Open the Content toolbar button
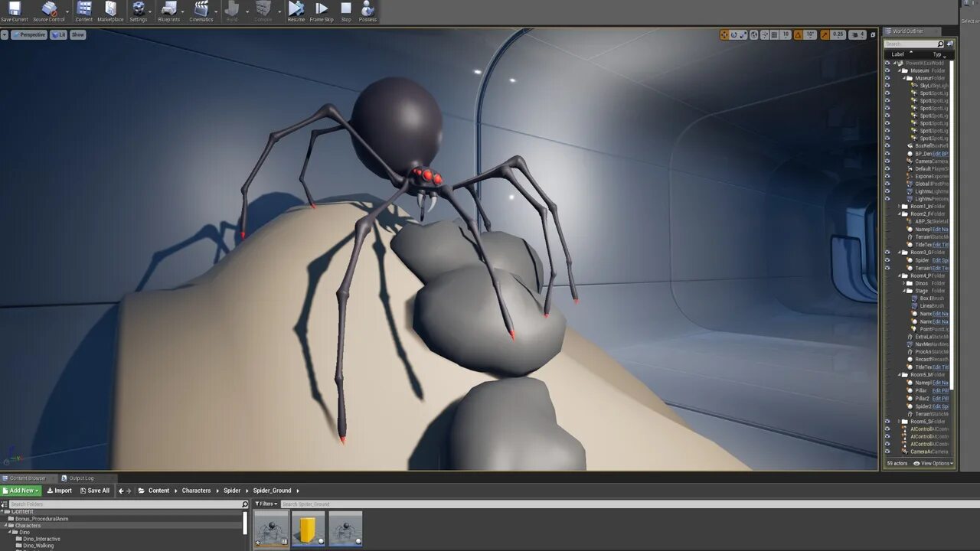The width and height of the screenshot is (980, 551). (x=84, y=11)
